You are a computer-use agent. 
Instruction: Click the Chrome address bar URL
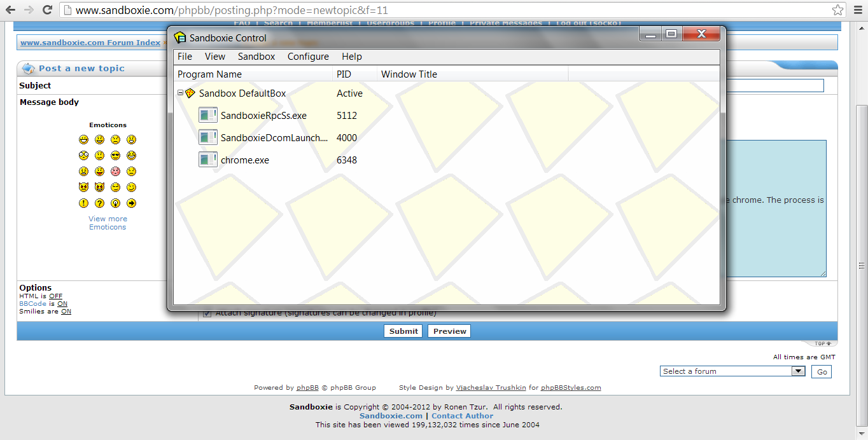[232, 10]
